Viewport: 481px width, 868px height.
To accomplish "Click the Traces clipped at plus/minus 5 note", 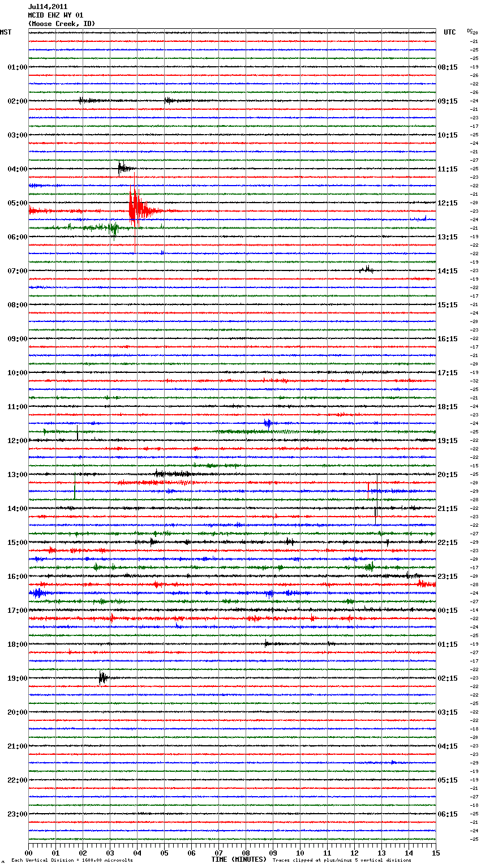I will tap(342, 860).
